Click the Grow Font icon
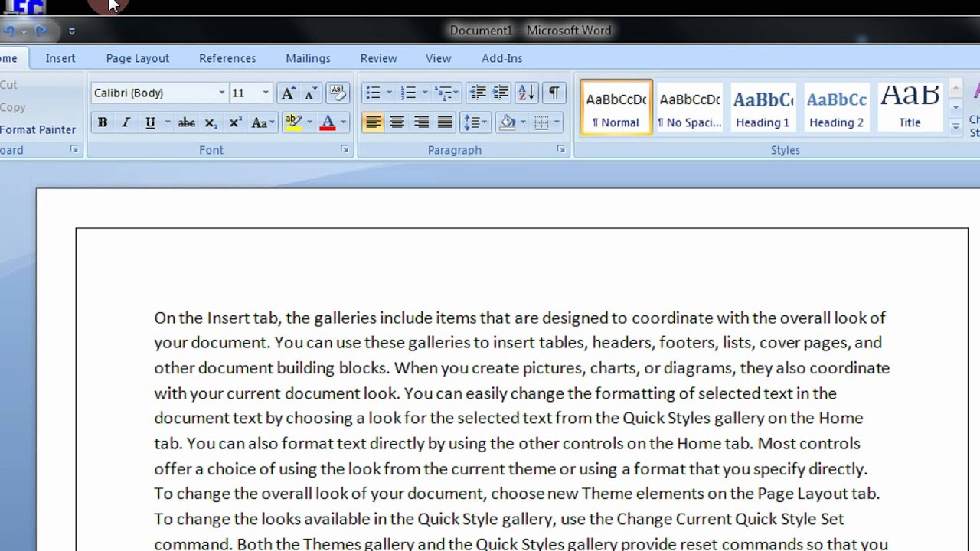The image size is (980, 551). tap(287, 93)
